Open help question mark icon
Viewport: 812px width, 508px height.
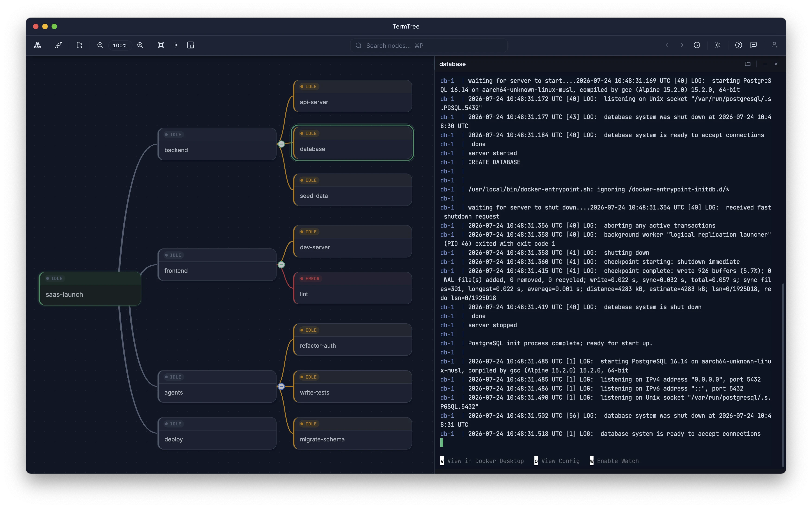tap(738, 45)
